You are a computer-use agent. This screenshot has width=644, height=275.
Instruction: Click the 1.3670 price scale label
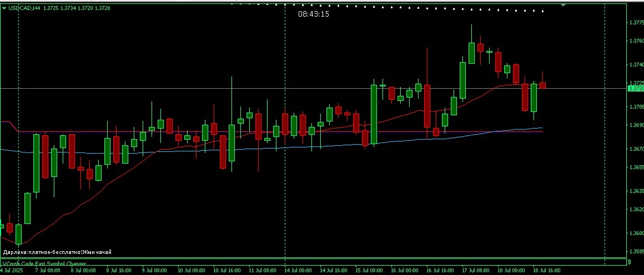point(637,149)
